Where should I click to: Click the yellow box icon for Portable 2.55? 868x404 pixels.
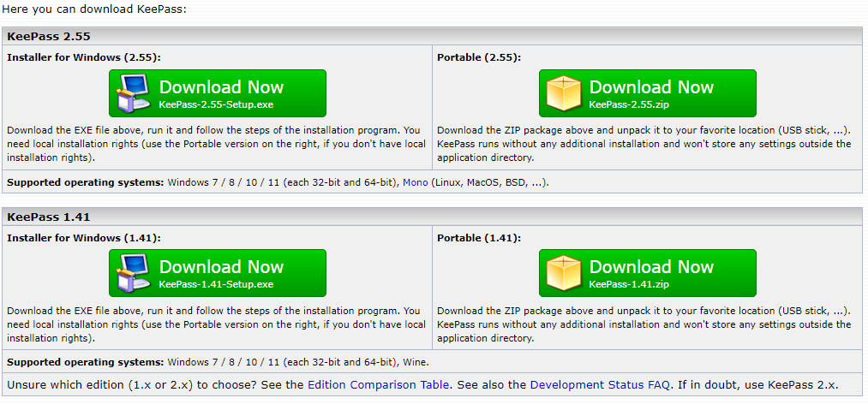coord(564,93)
